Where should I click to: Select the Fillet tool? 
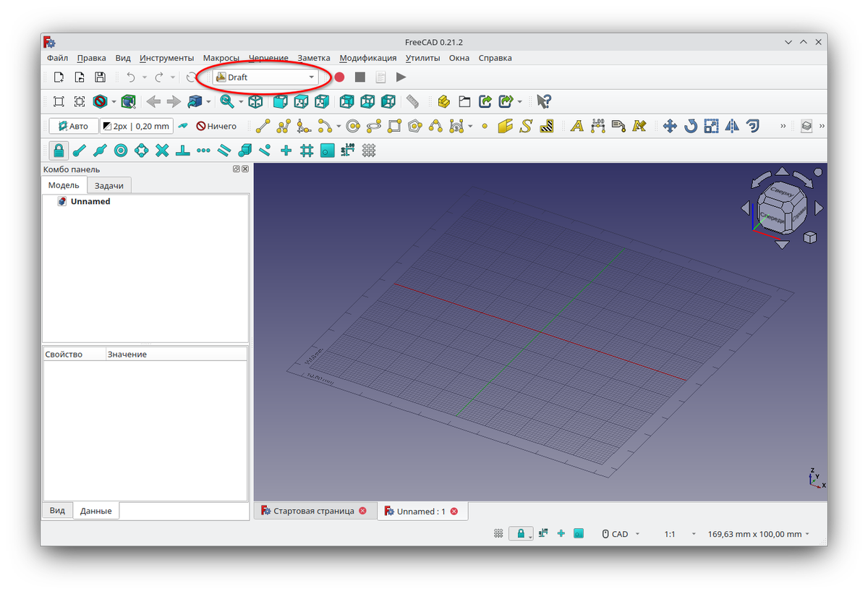click(304, 126)
